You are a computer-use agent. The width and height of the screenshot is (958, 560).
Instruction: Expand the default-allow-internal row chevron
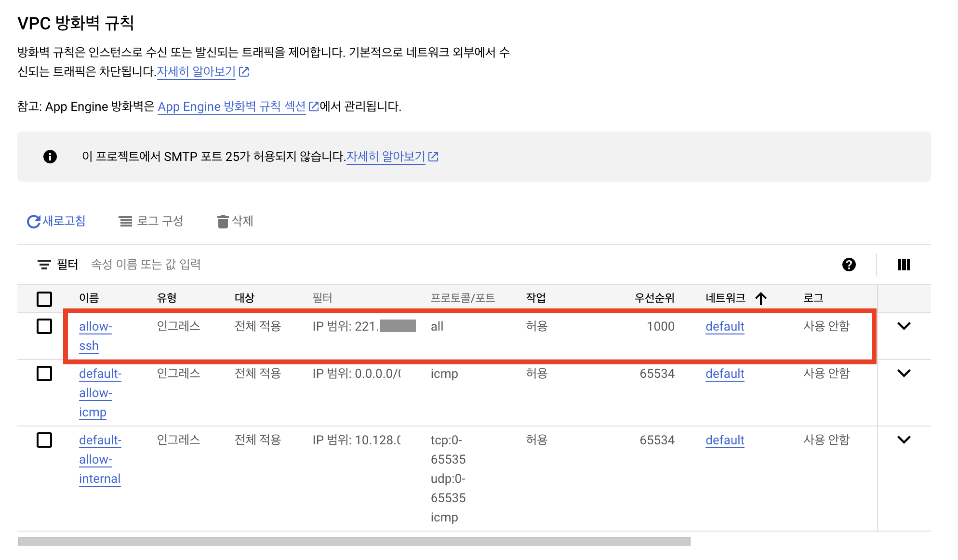point(904,440)
